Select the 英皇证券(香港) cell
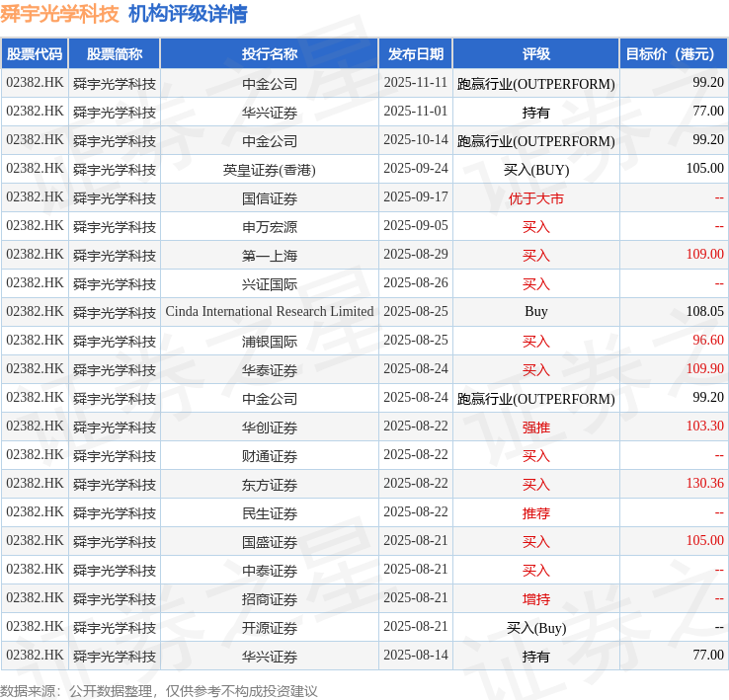The width and height of the screenshot is (729, 700). click(x=270, y=170)
